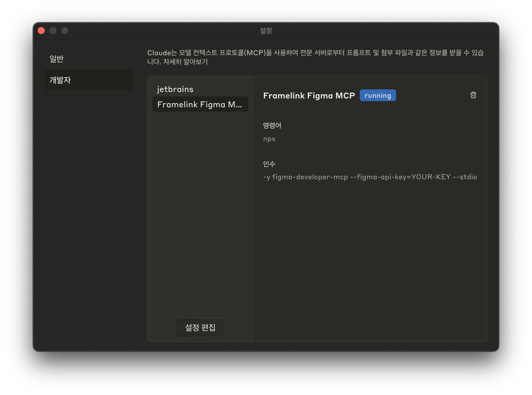Open the 일반 settings section
Image resolution: width=532 pixels, height=395 pixels.
coord(89,59)
